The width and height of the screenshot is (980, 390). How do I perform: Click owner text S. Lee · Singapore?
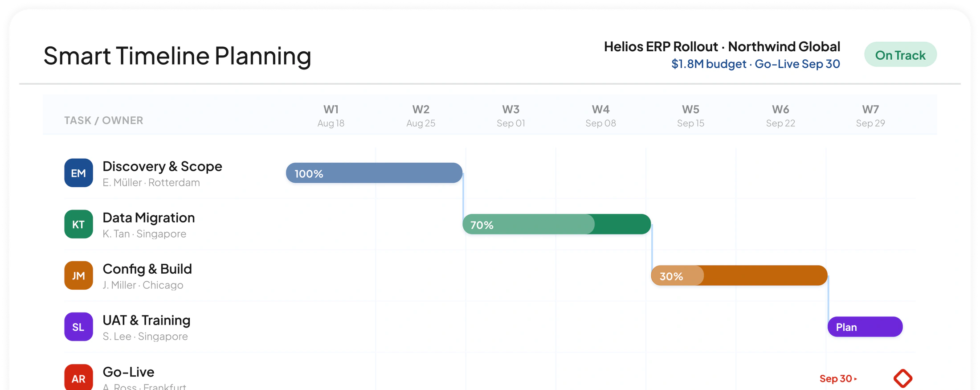click(145, 337)
